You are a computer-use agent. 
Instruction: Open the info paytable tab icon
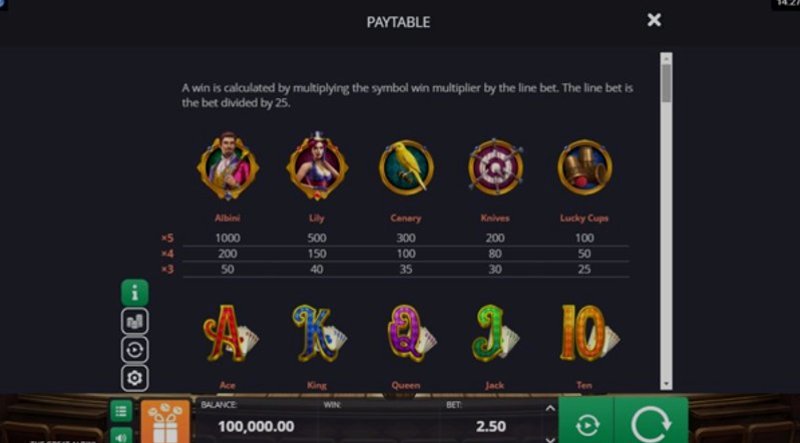click(x=135, y=292)
